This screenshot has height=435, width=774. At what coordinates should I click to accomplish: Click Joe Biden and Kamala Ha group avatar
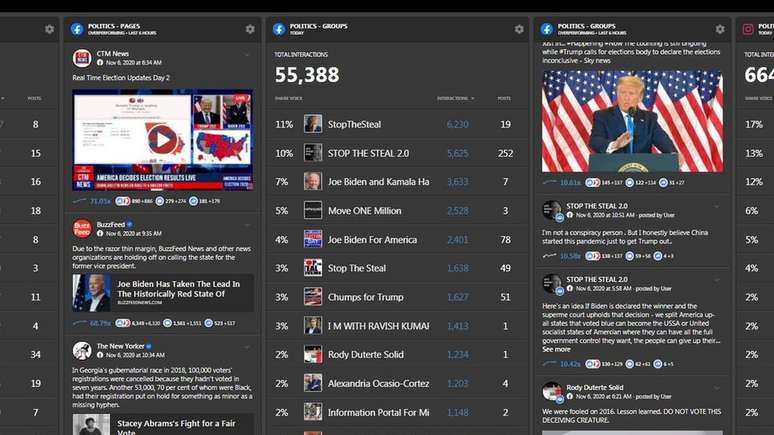pos(313,182)
